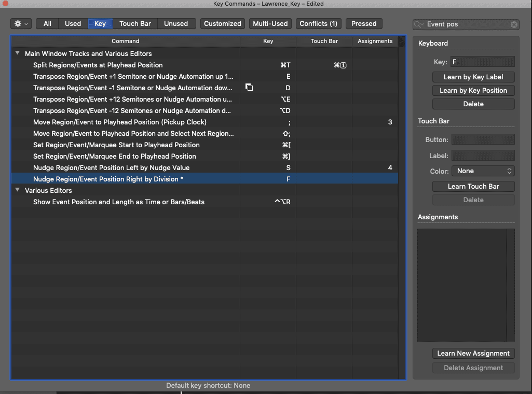Screen dimensions: 532x394
Task: Open the Color None dropdown
Action: click(x=483, y=171)
